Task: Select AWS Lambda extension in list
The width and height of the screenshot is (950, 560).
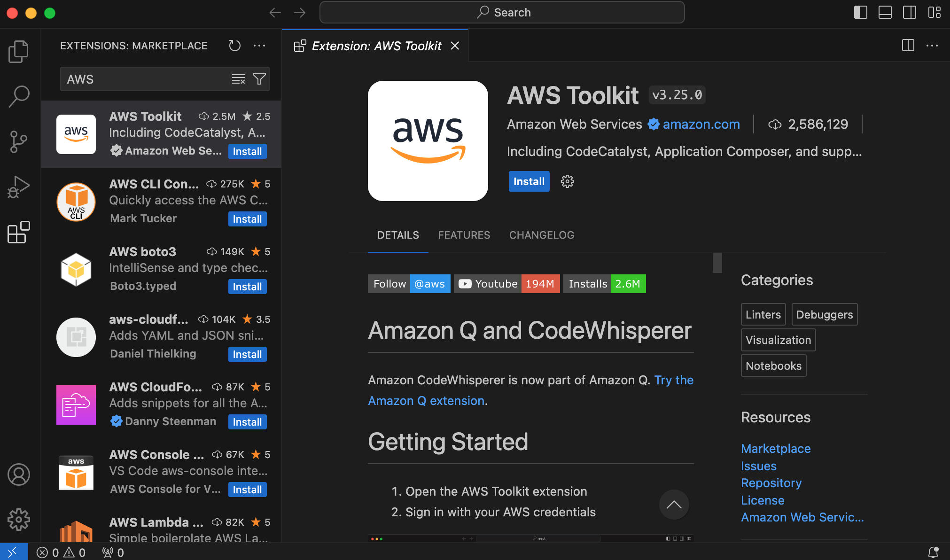Action: [x=162, y=524]
